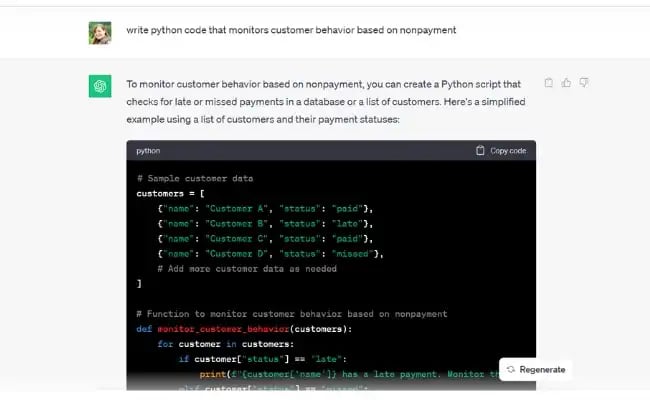This screenshot has height=400, width=650.
Task: Click the Copy code button
Action: point(501,150)
